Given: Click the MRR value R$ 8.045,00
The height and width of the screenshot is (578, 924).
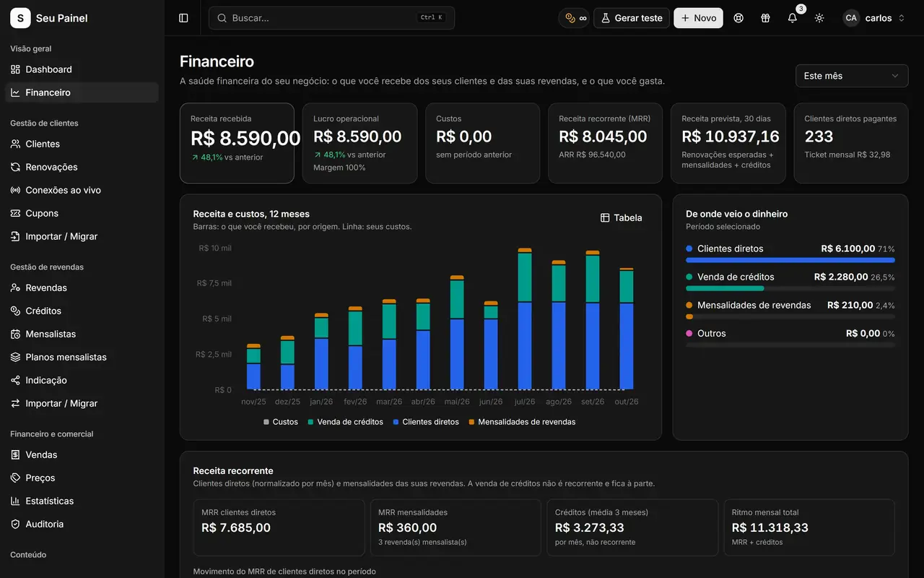Looking at the screenshot, I should tap(603, 137).
